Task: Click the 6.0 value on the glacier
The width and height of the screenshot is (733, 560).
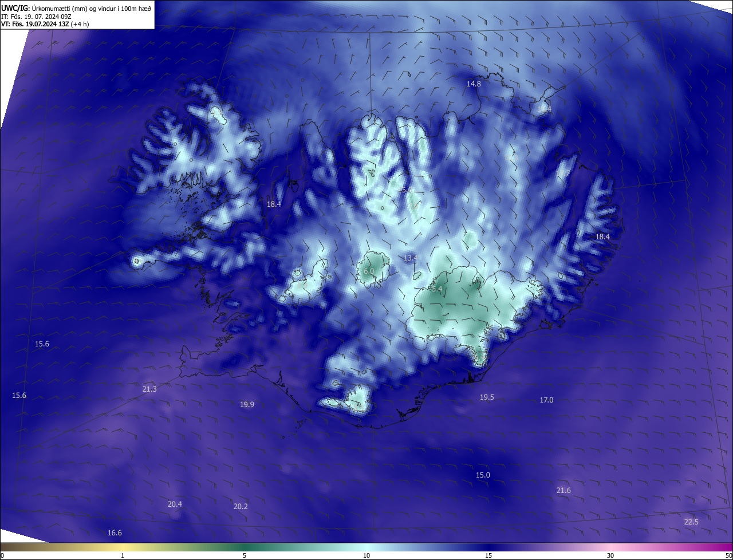Action: tap(369, 271)
